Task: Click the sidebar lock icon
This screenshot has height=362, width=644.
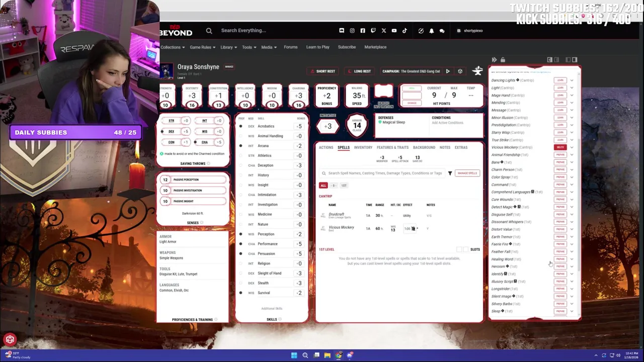Action: tap(503, 60)
